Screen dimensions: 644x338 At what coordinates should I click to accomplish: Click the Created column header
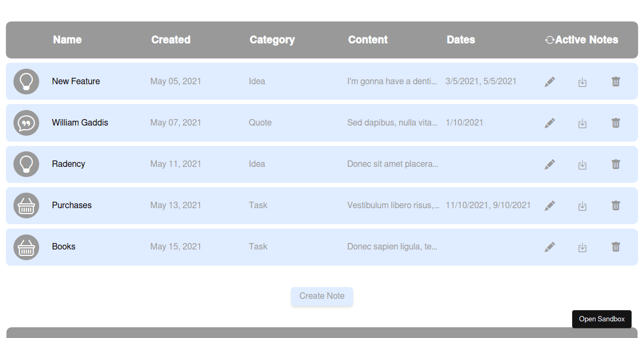coord(171,40)
